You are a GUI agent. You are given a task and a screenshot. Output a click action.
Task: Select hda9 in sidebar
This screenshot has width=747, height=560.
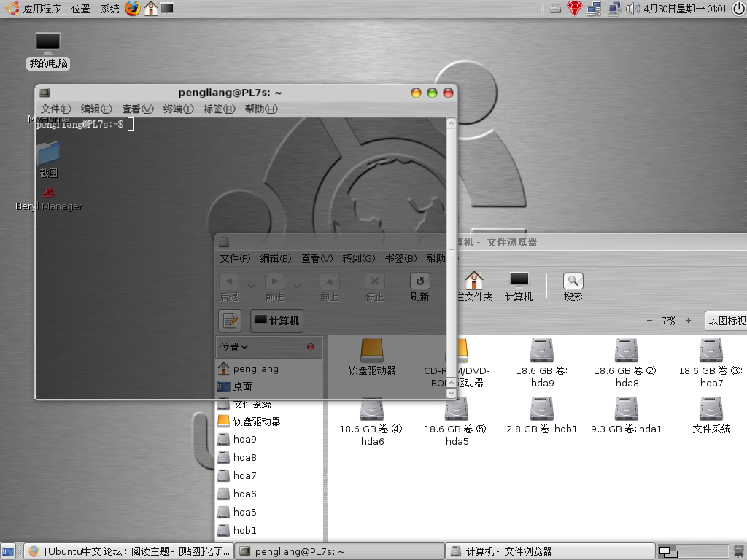[269, 439]
